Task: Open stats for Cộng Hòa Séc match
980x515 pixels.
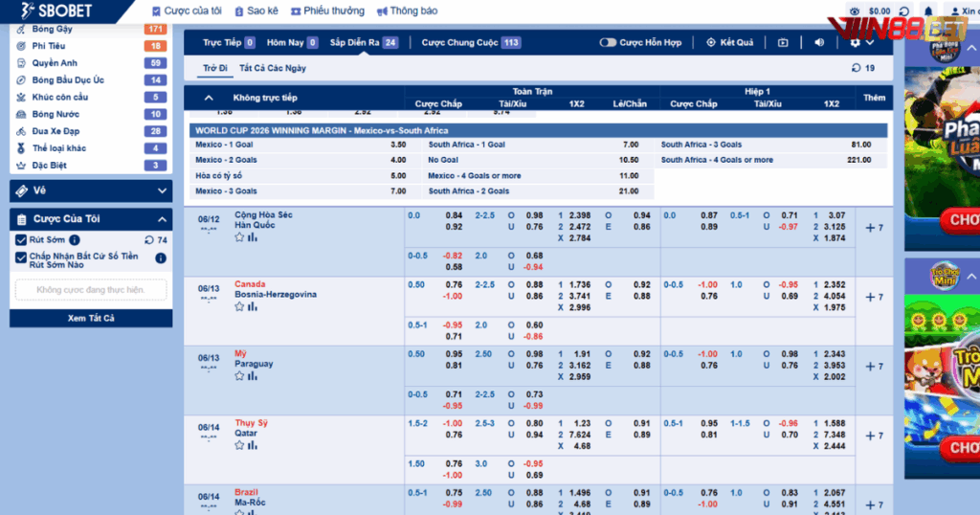Action: coord(253,237)
